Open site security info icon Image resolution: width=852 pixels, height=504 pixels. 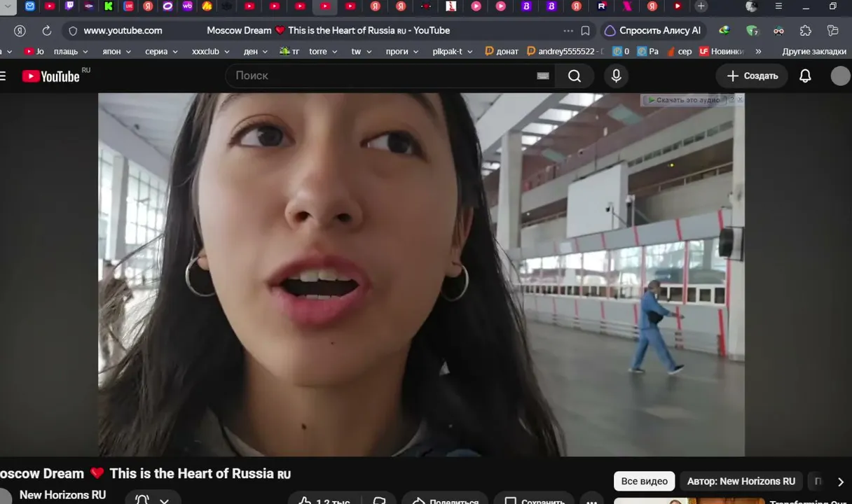click(72, 31)
